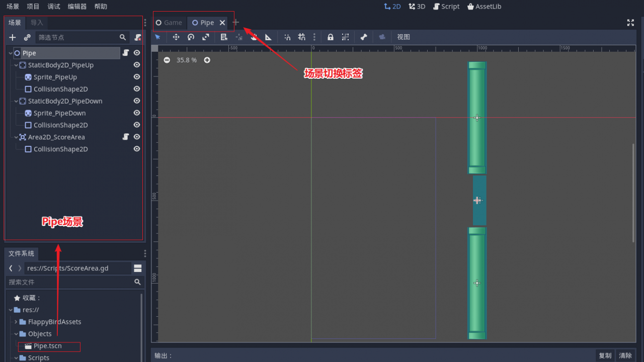Viewport: 644px width, 362px height.
Task: Zoom in with the plus button
Action: [207, 60]
